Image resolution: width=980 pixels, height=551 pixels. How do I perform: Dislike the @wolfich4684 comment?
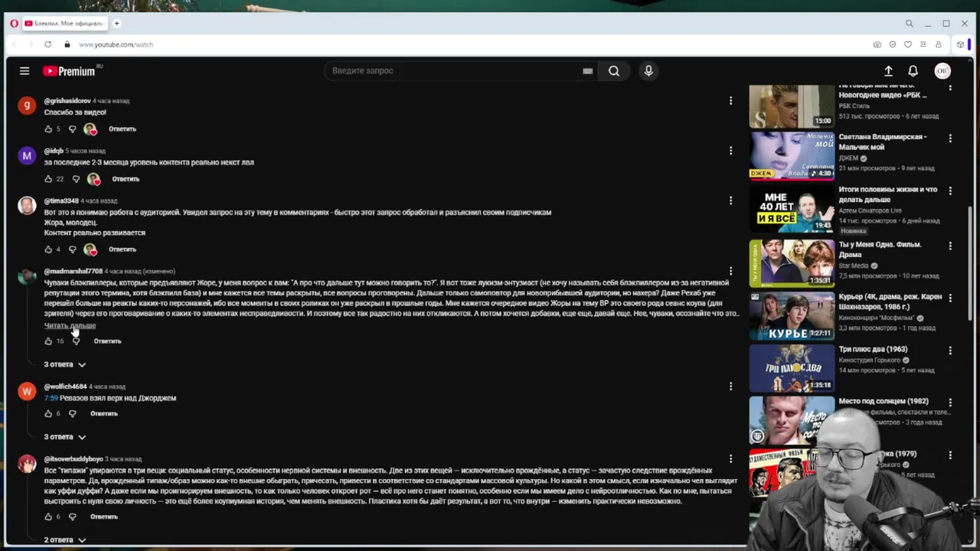73,414
